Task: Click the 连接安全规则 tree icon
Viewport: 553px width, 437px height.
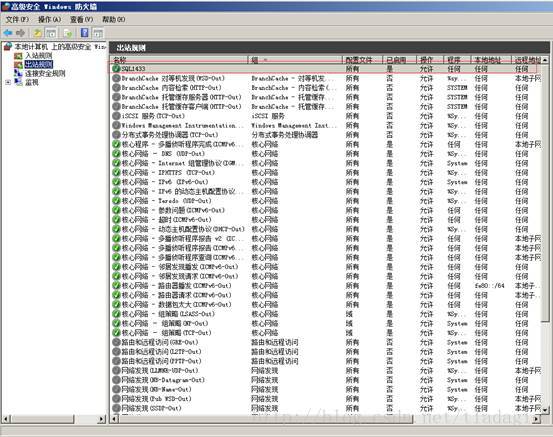Action: pos(18,73)
